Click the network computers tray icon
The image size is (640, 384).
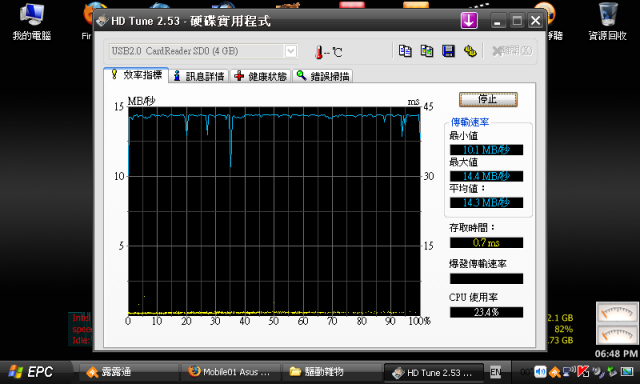click(569, 372)
